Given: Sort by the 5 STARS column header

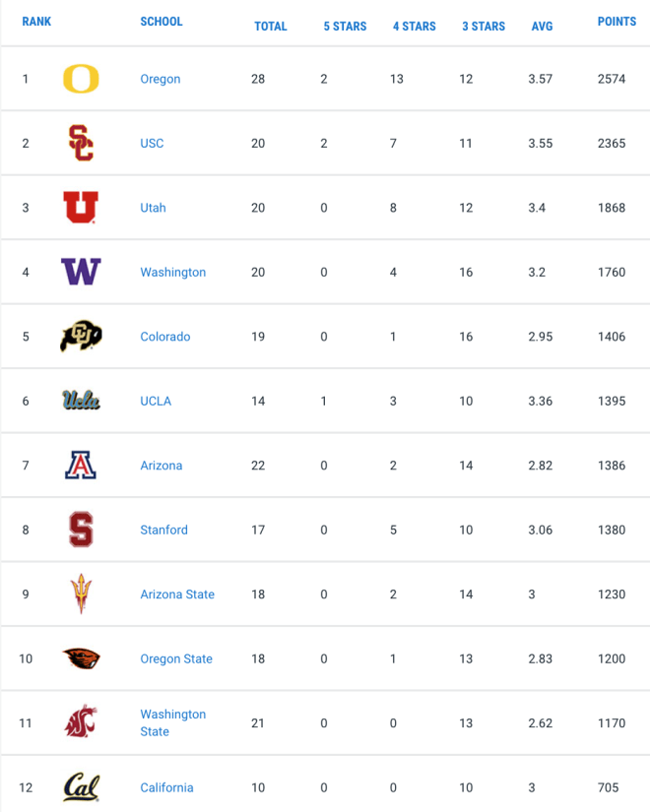Looking at the screenshot, I should tap(345, 26).
